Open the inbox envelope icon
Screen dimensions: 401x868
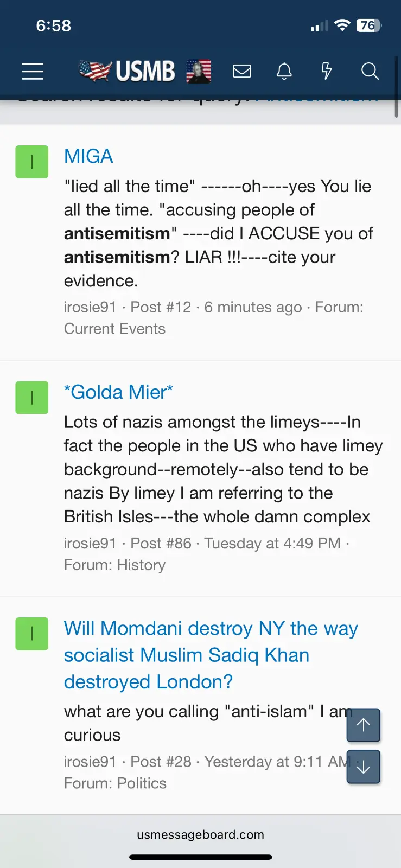(x=242, y=71)
